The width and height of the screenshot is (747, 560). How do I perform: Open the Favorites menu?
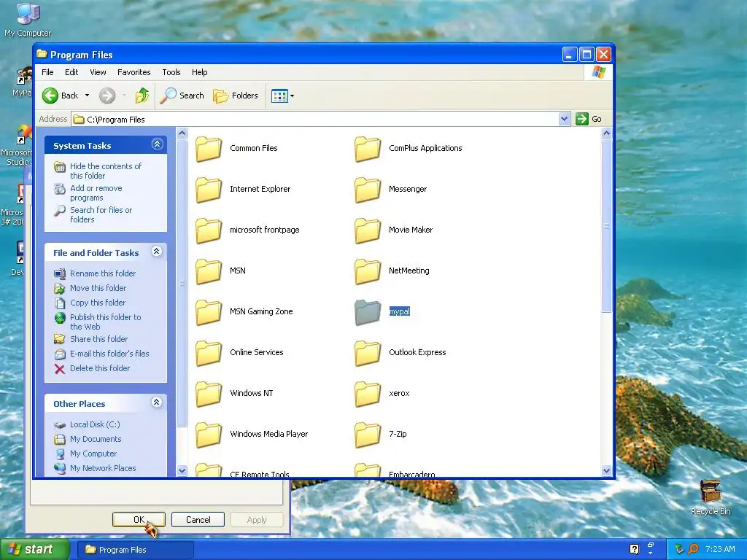[134, 72]
